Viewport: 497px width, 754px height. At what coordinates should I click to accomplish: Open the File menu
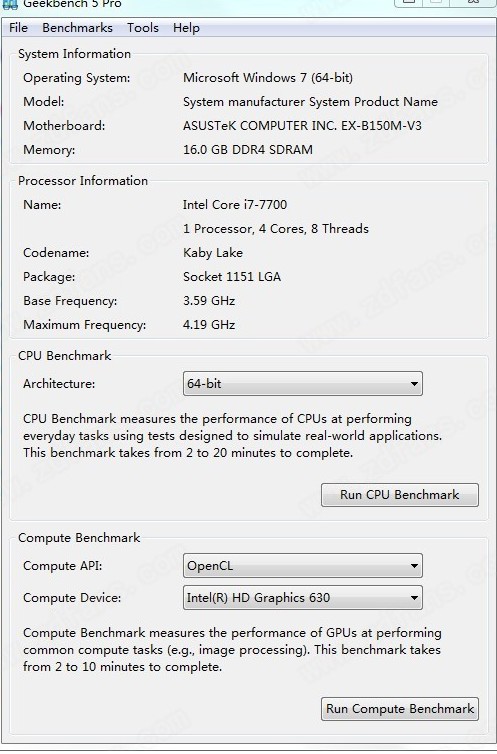tap(18, 28)
